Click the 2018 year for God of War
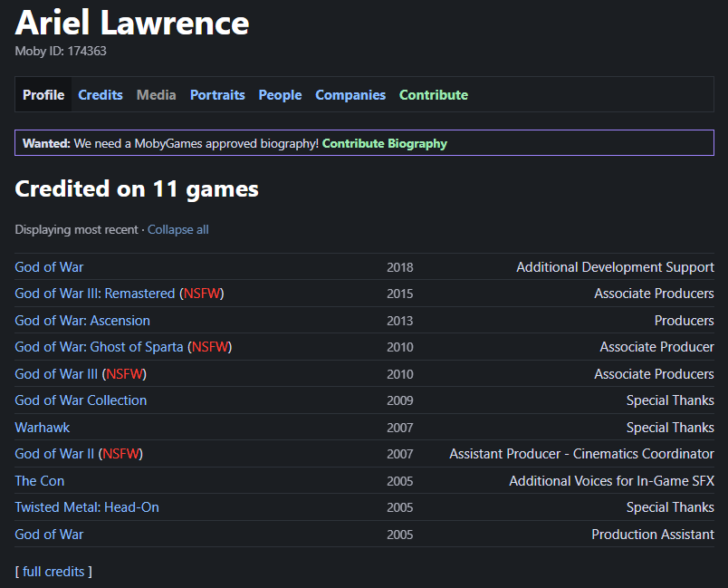The height and width of the screenshot is (588, 728). 399,267
